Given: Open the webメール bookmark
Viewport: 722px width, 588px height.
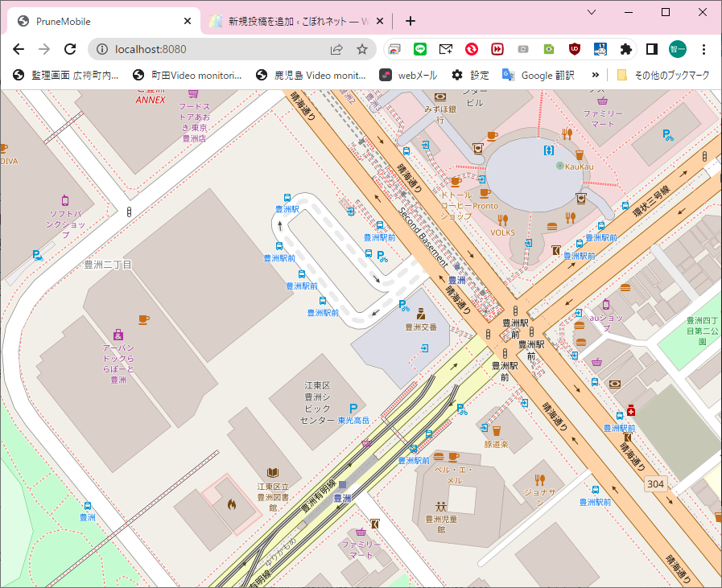Looking at the screenshot, I should [409, 75].
